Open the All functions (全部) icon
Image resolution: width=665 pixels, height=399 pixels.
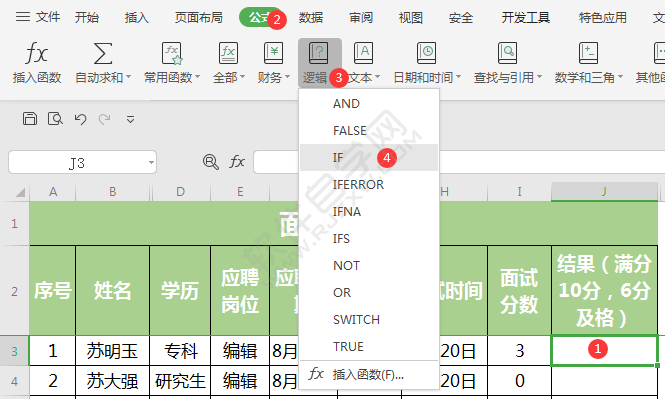[228, 53]
